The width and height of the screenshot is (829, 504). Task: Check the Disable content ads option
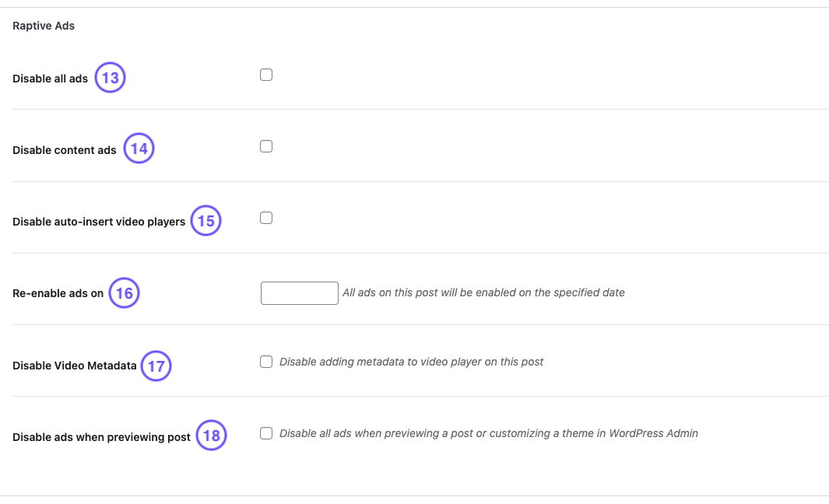click(x=266, y=145)
